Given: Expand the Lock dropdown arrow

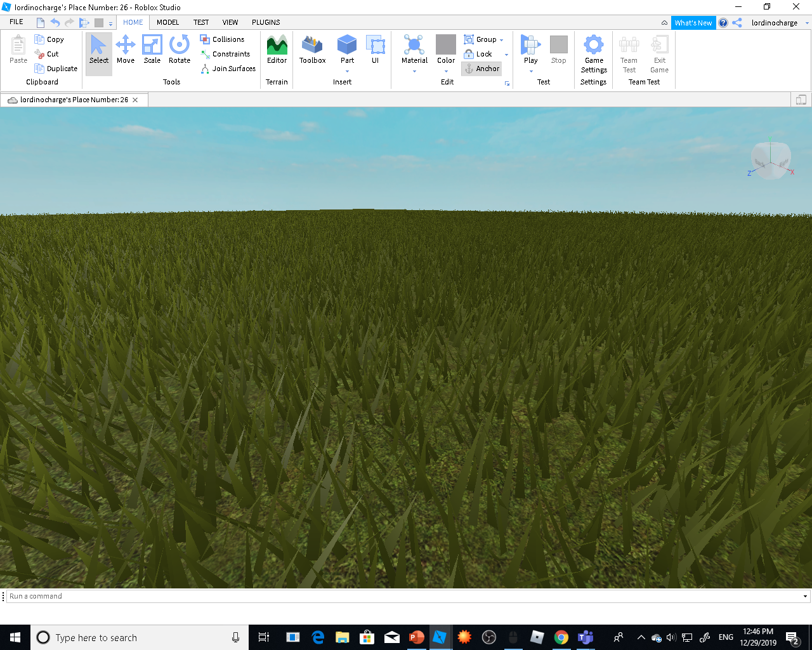Looking at the screenshot, I should [x=506, y=55].
